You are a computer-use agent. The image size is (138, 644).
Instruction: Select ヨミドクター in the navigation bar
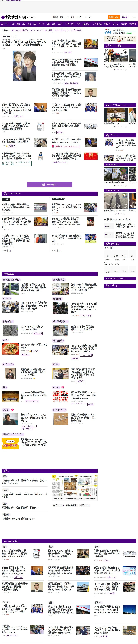[x=107, y=24]
